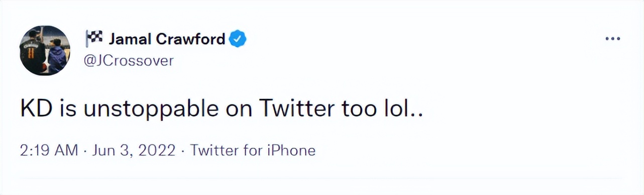
Task: Open the Twitter for iPhone source link
Action: pos(253,150)
